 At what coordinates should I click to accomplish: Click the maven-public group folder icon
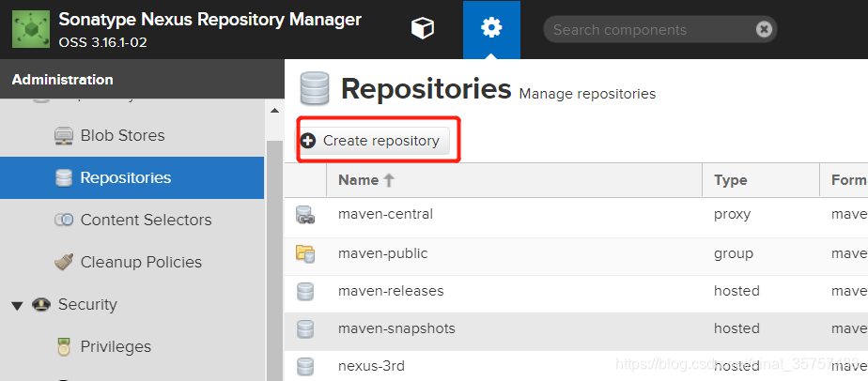coord(305,253)
